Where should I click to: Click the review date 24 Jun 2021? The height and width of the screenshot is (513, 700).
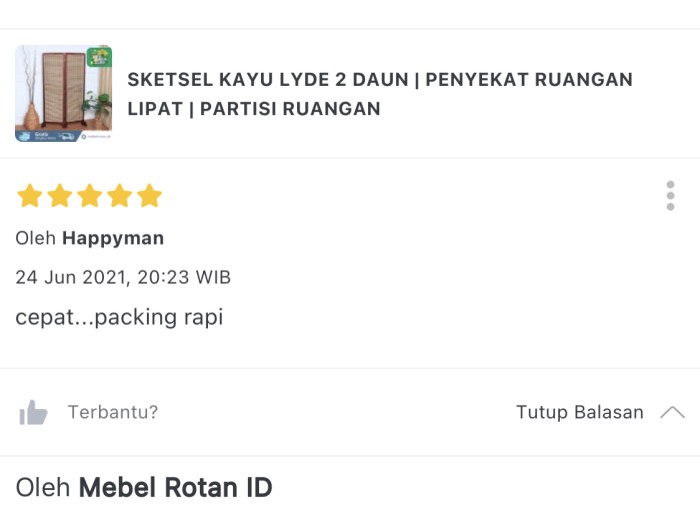(71, 277)
